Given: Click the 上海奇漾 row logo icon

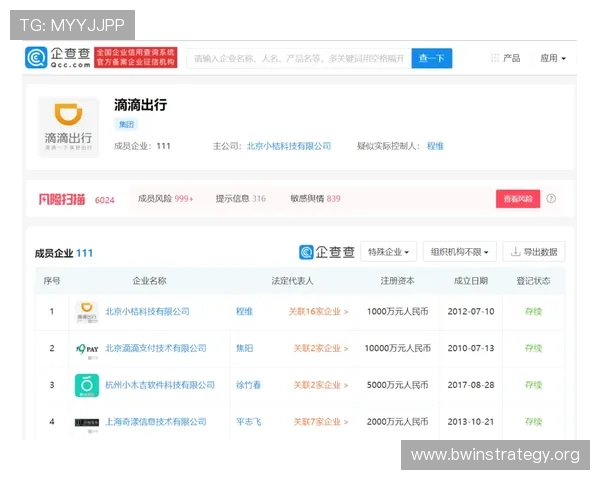Looking at the screenshot, I should coord(87,423).
